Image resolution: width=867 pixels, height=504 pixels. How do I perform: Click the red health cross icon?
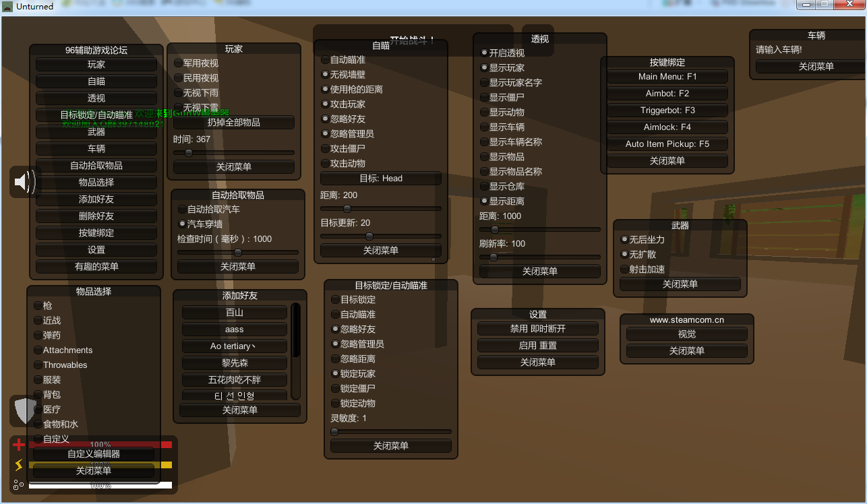click(x=19, y=445)
